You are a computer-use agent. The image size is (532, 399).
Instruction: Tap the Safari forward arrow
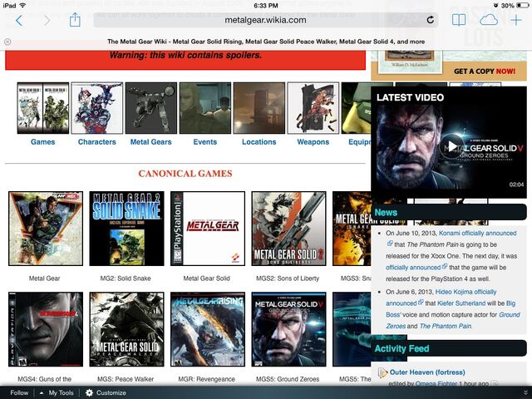pyautogui.click(x=47, y=20)
